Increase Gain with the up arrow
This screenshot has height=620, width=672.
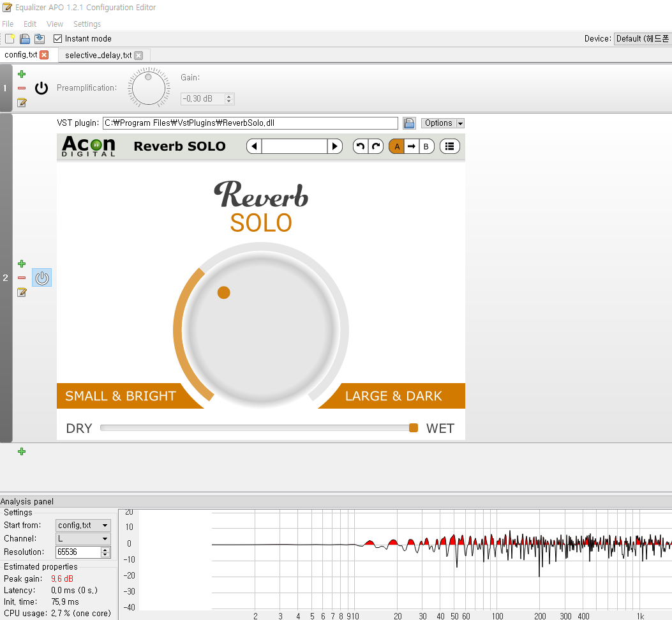coord(229,96)
